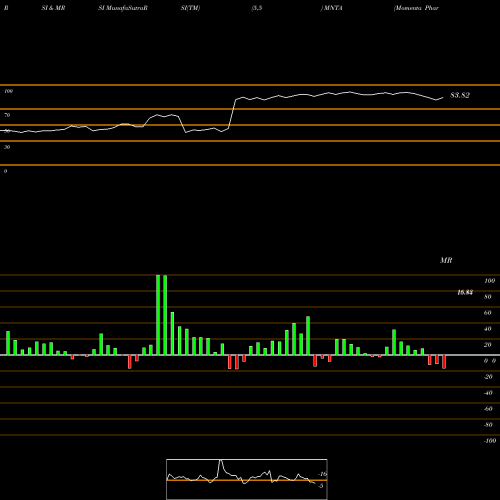Click the last red MR bar on right

(444, 362)
